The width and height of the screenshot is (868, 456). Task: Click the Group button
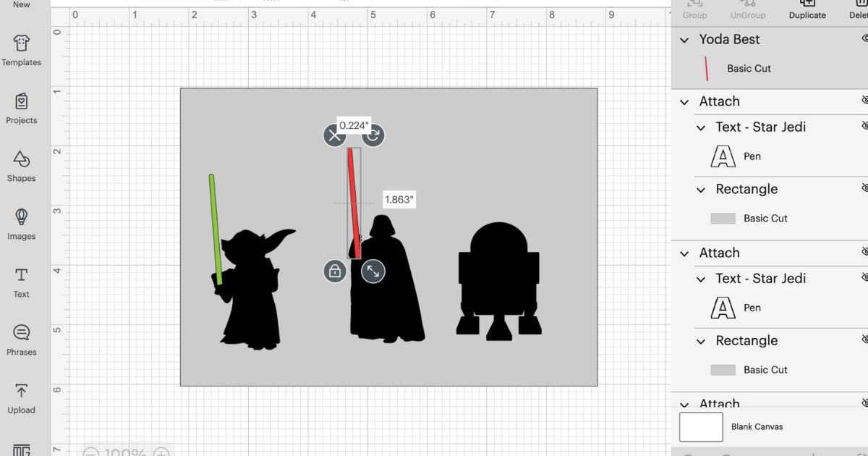click(694, 9)
